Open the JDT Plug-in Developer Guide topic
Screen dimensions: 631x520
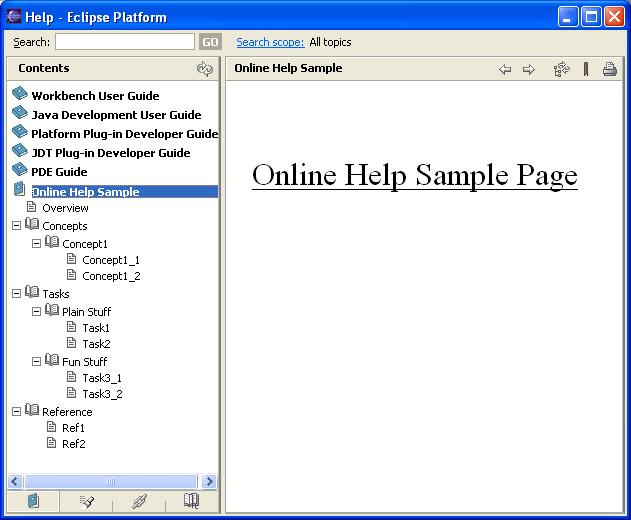[111, 153]
